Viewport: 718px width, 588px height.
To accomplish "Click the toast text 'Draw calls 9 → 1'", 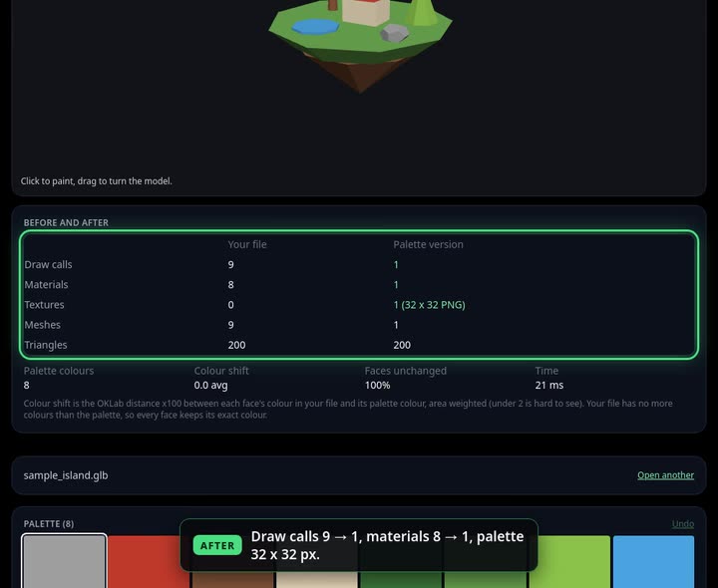I will point(305,536).
